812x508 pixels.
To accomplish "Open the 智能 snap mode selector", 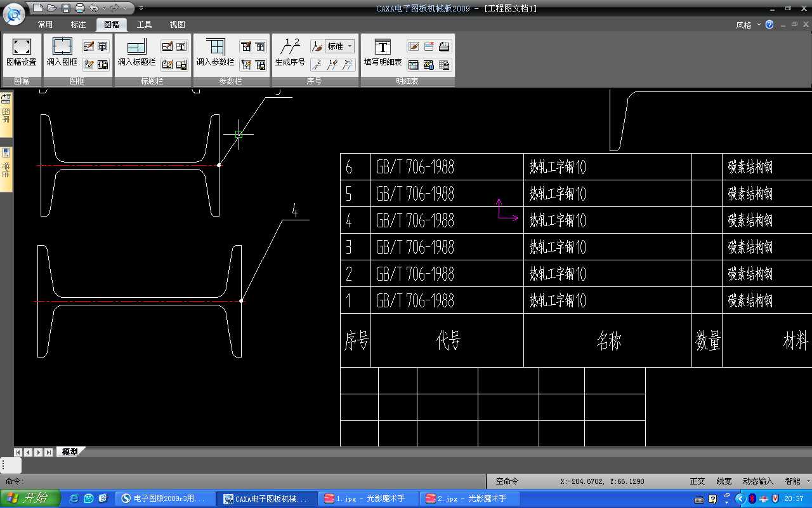I will tap(796, 481).
